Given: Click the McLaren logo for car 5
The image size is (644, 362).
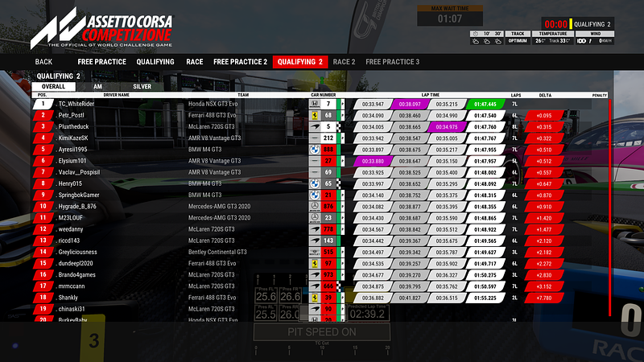Looking at the screenshot, I should [x=314, y=127].
